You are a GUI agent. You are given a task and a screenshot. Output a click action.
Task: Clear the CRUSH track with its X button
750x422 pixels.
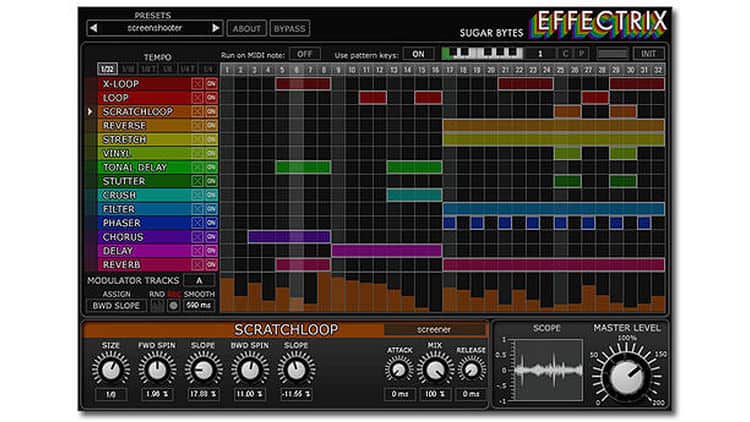coord(197,195)
